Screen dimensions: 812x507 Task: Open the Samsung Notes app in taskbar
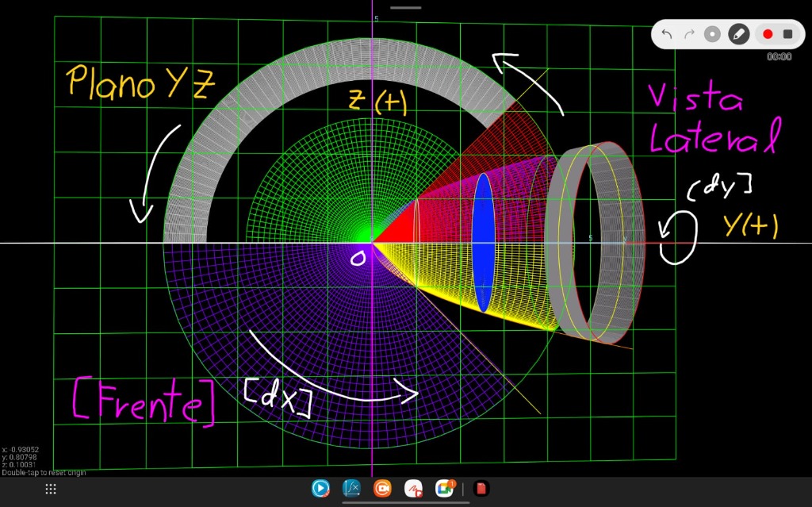[x=413, y=489]
